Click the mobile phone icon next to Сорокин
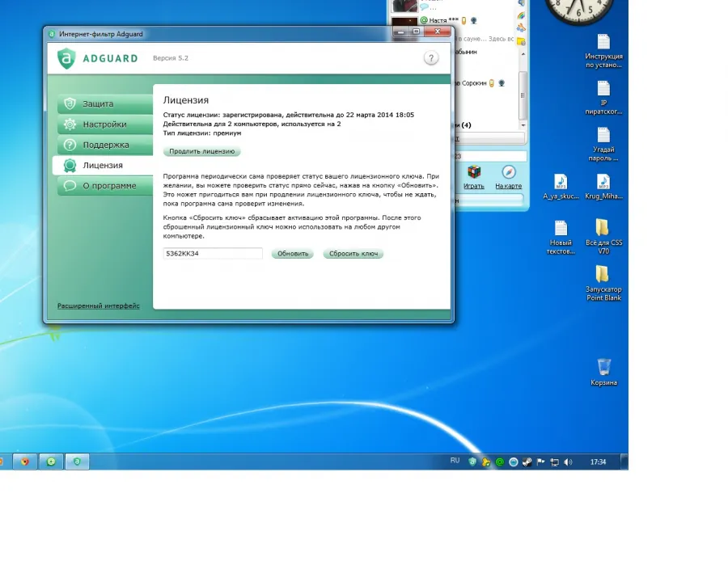 491,83
